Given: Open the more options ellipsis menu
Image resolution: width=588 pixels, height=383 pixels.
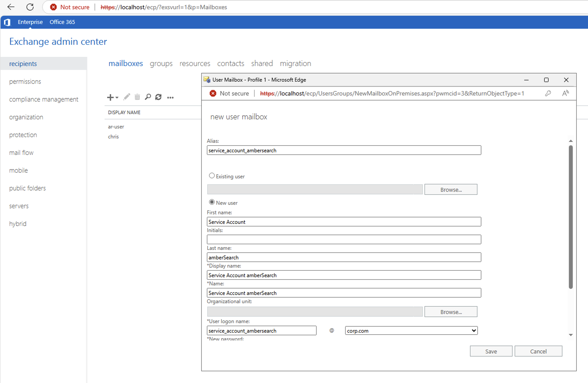Looking at the screenshot, I should (x=170, y=98).
